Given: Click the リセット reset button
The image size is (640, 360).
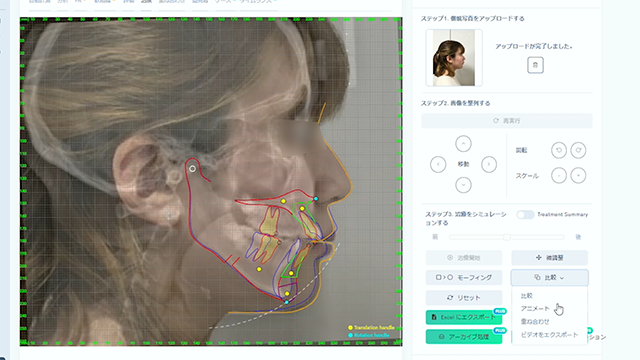Looking at the screenshot, I should point(464,298).
